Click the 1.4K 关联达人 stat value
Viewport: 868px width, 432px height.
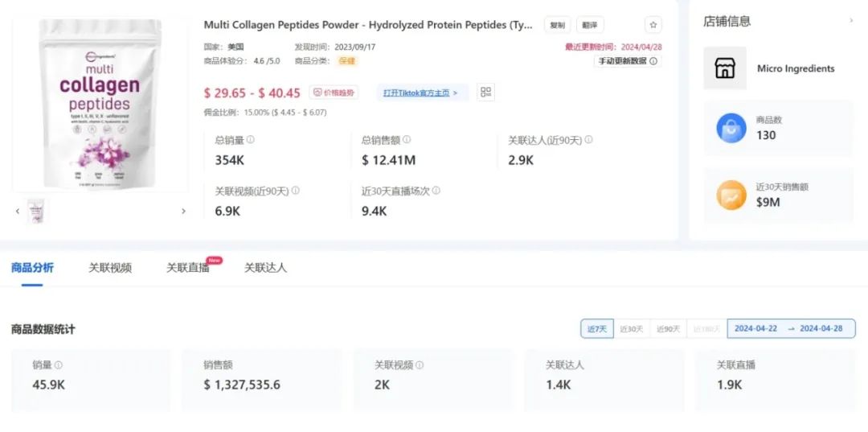click(558, 385)
